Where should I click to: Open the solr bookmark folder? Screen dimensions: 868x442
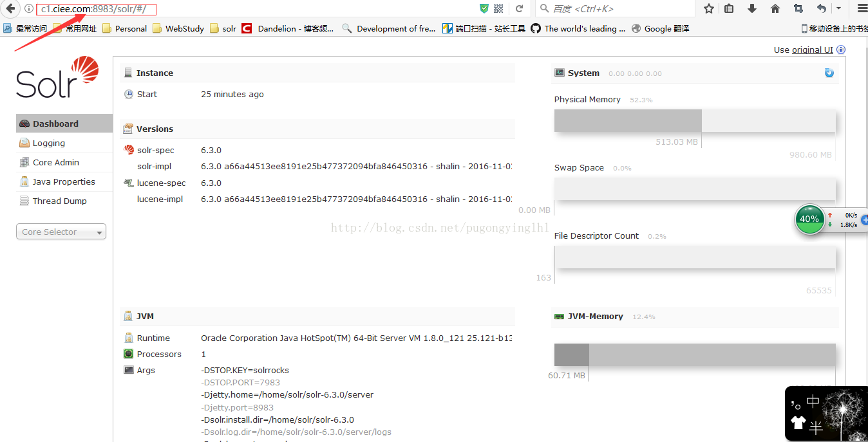pyautogui.click(x=223, y=28)
